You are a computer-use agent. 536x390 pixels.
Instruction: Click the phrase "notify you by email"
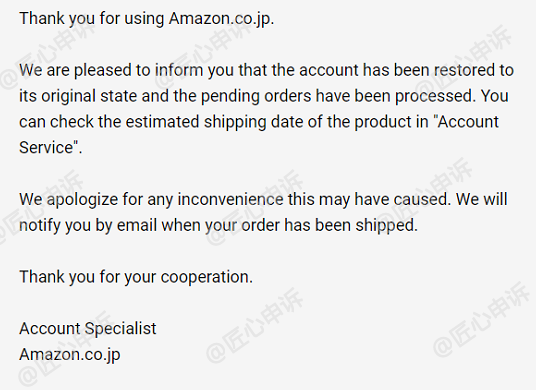pyautogui.click(x=88, y=225)
